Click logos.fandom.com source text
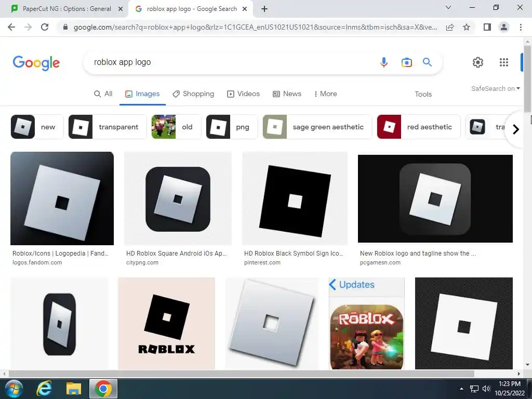The image size is (532, 399). (37, 262)
